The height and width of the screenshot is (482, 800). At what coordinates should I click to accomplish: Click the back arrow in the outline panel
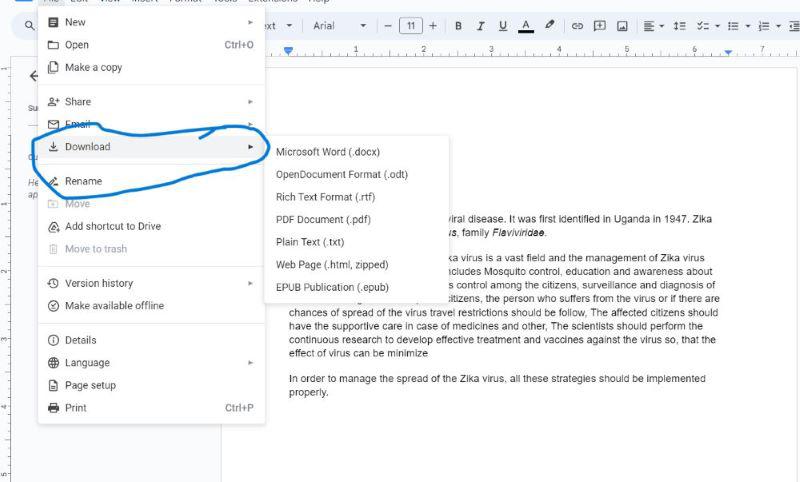tap(34, 76)
